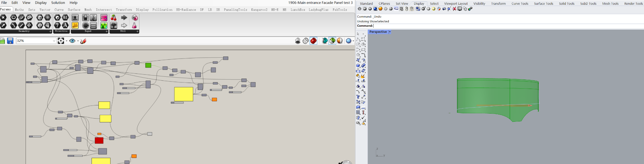Open the Curve Tools tab in Rhino

[x=520, y=3]
